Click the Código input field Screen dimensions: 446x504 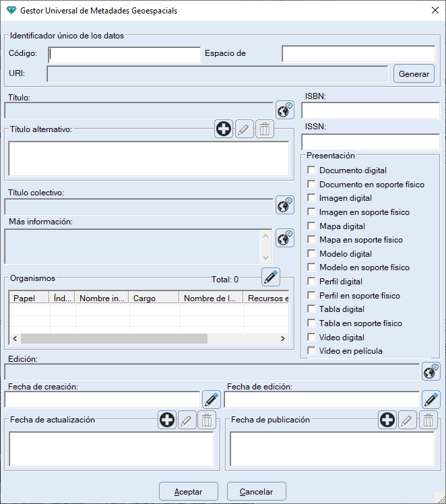125,54
